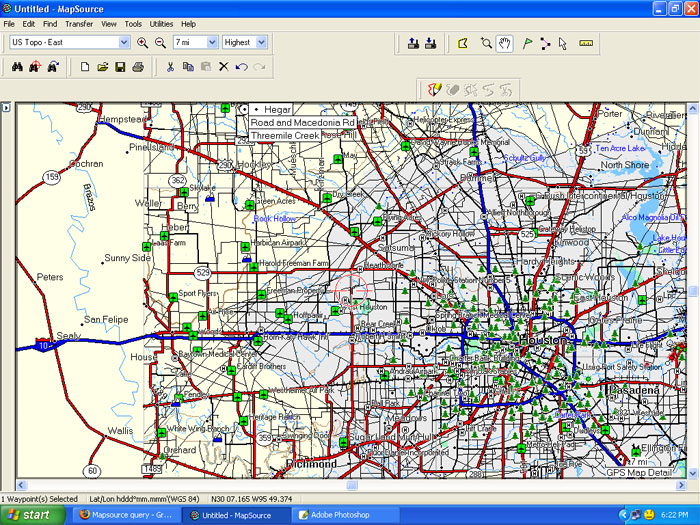700x525 pixels.
Task: Click the Zoom In magnifier icon
Action: [x=142, y=42]
